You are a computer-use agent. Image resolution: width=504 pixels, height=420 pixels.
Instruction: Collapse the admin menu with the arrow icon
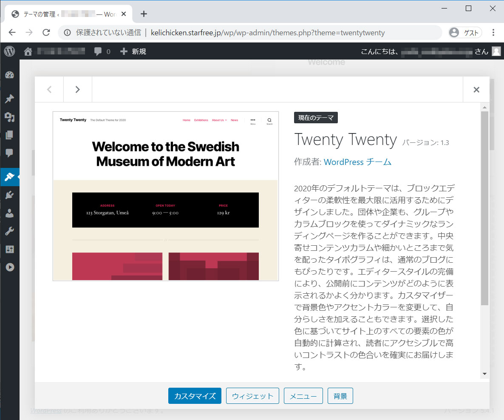(10, 267)
